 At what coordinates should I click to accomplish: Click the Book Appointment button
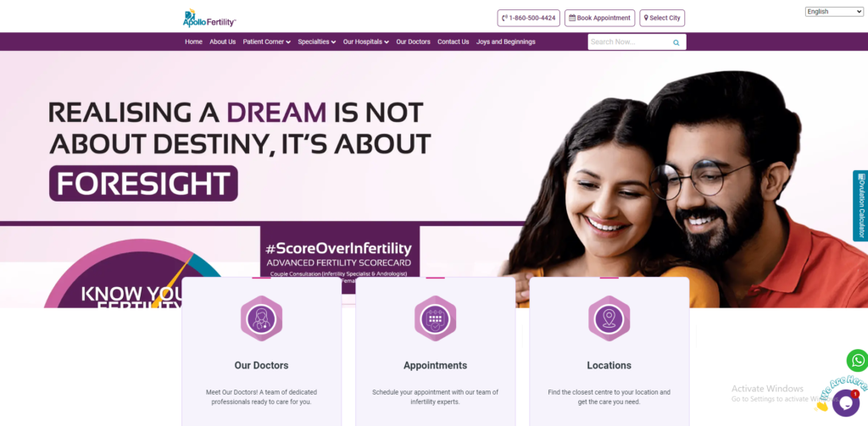[x=599, y=19]
